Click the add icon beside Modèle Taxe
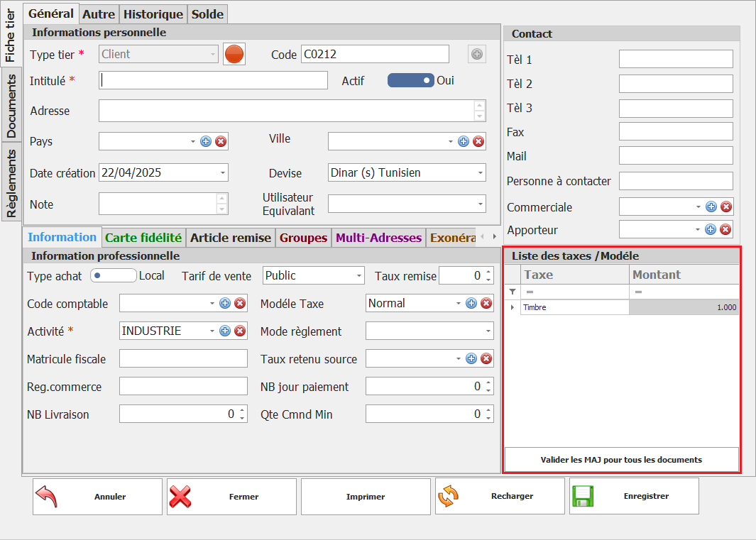 (x=471, y=303)
